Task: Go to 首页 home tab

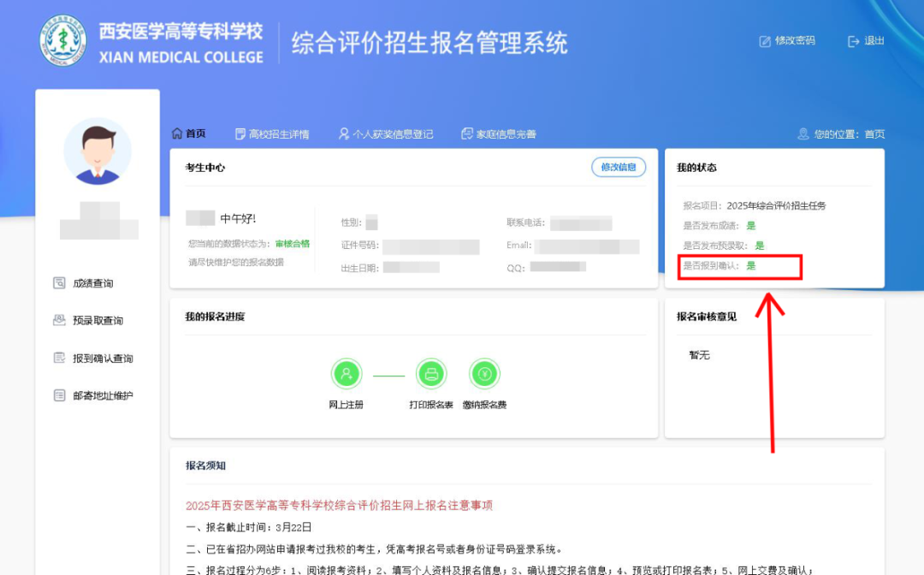Action: click(188, 133)
